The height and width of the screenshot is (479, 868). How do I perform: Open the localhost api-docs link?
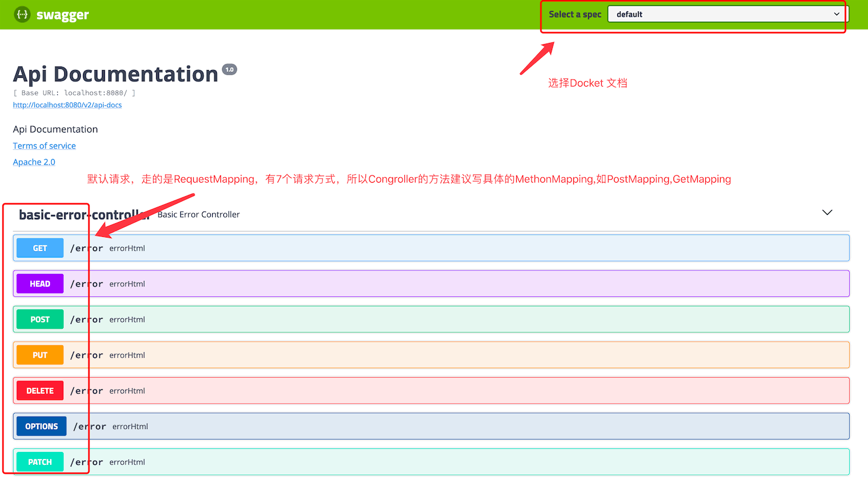pyautogui.click(x=67, y=105)
